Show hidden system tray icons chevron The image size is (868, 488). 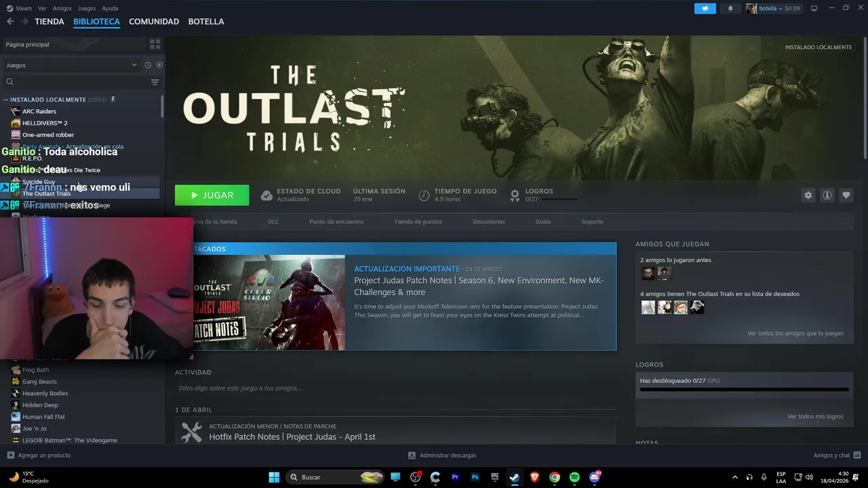point(734,477)
